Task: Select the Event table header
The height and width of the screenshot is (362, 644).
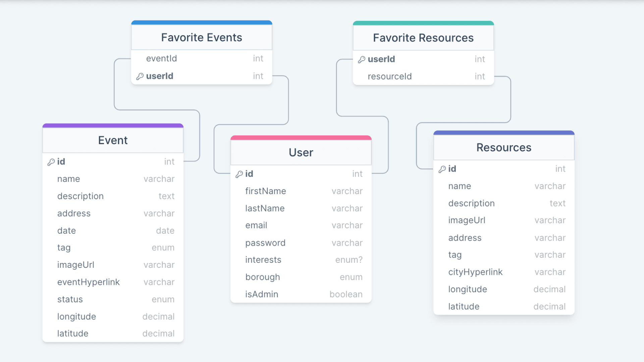Action: coord(113,140)
